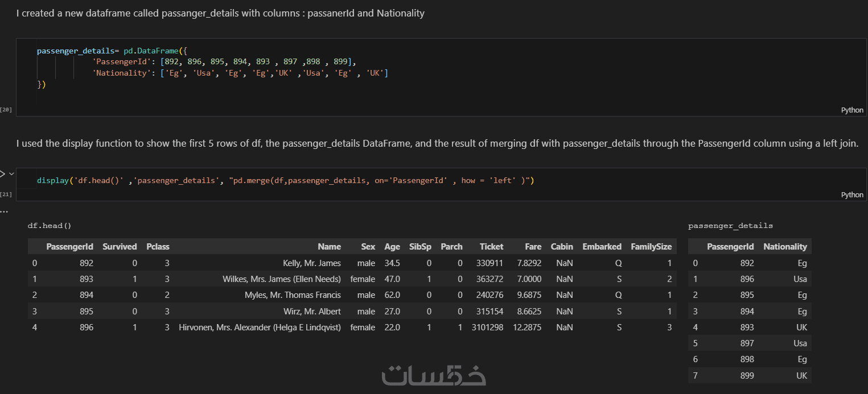Click the Nationality column header in passenger_details table
The width and height of the screenshot is (868, 394).
point(785,247)
